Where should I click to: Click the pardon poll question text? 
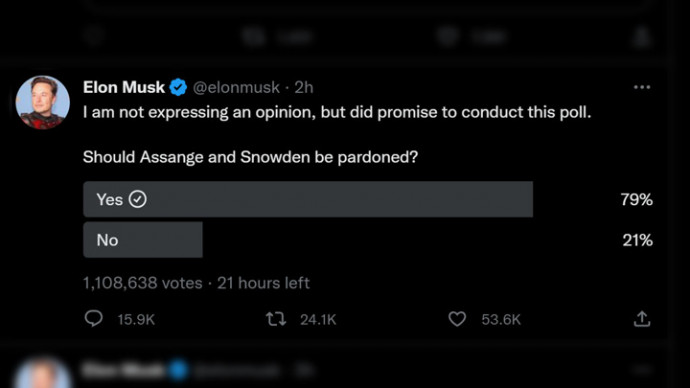(x=250, y=157)
